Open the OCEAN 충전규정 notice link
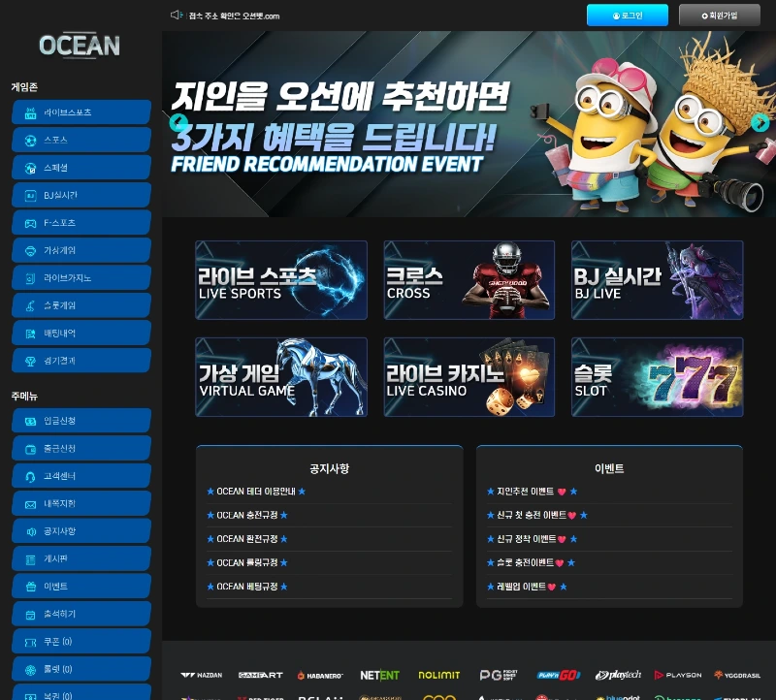The height and width of the screenshot is (700, 776). pos(246,515)
